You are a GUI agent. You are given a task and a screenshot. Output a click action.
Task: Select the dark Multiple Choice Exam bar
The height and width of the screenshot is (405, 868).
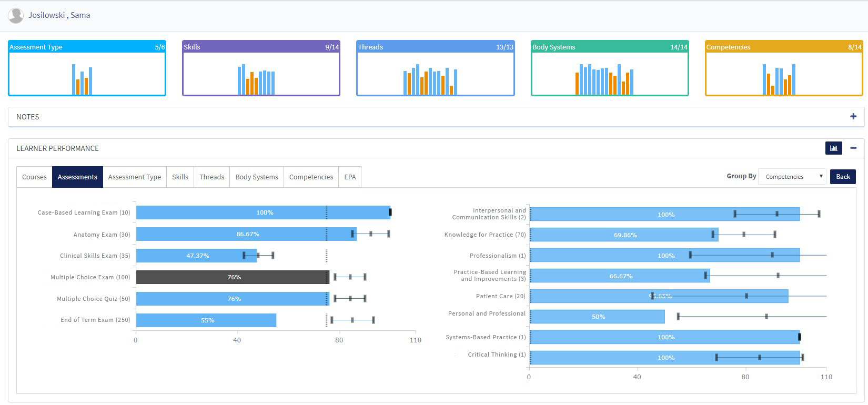(232, 277)
